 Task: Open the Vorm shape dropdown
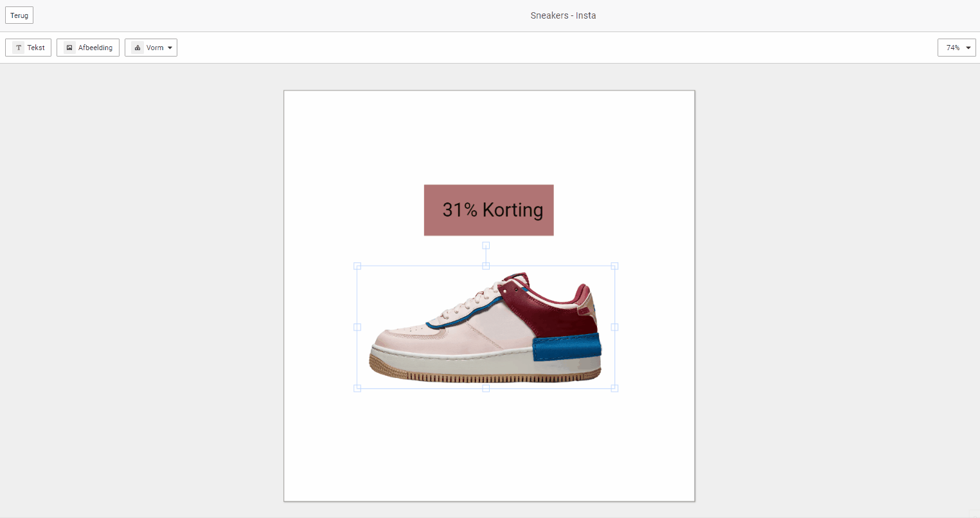pyautogui.click(x=151, y=48)
